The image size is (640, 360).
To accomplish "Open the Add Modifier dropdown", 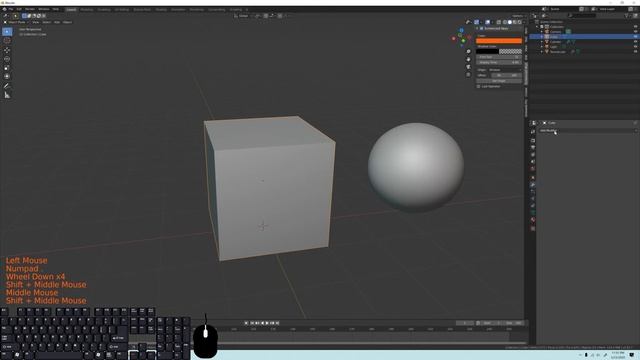I will pos(588,131).
